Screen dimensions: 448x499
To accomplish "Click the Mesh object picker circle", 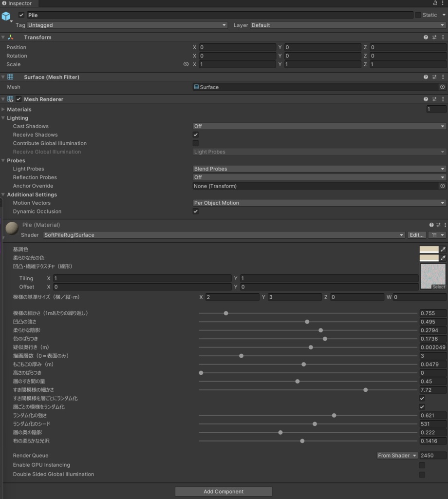I will coord(442,87).
